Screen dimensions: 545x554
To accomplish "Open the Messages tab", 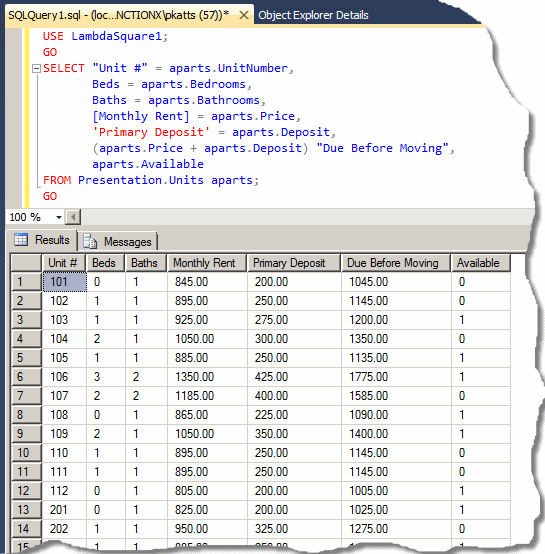I will pyautogui.click(x=117, y=242).
